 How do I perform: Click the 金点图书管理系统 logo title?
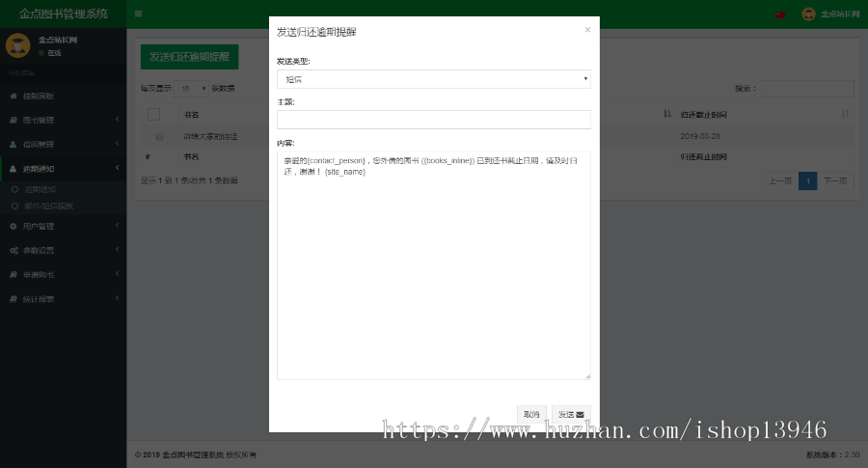point(63,14)
